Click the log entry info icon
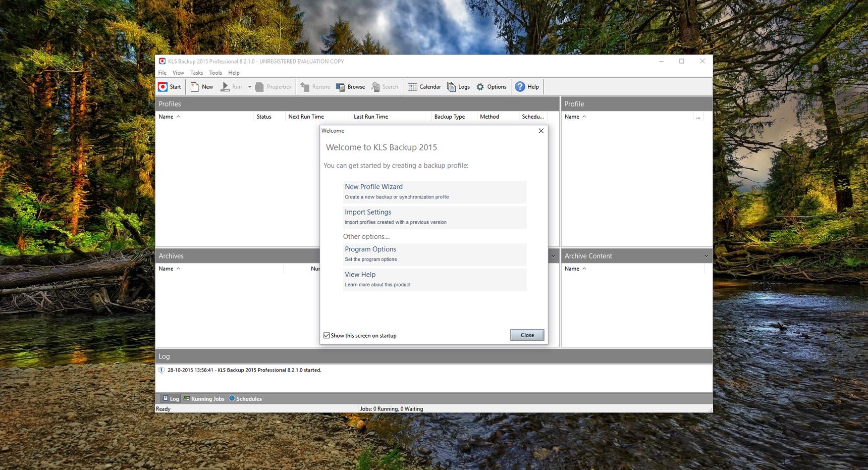 click(x=161, y=370)
